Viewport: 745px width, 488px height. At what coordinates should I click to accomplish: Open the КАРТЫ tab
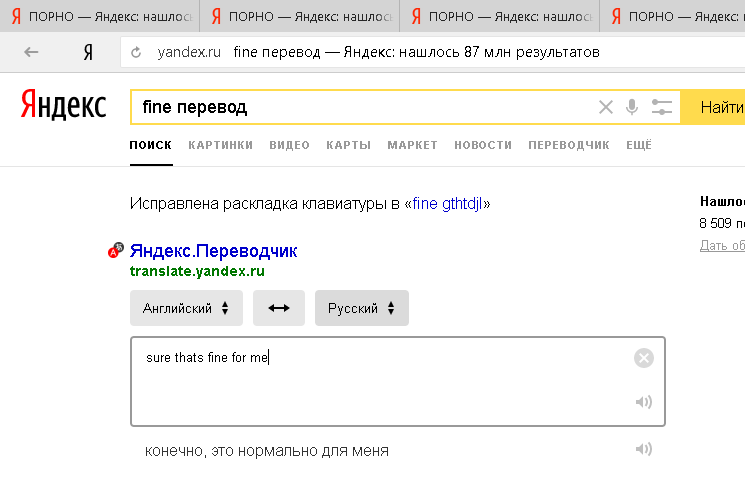point(348,145)
